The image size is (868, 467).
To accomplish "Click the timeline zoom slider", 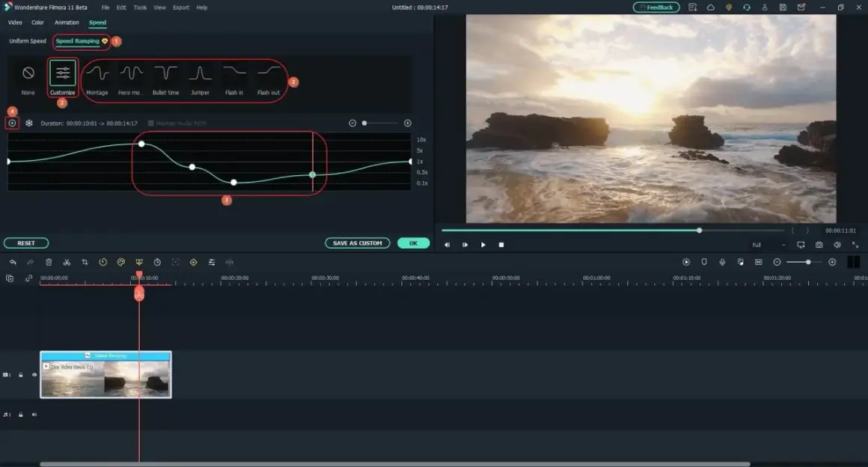I will click(804, 262).
